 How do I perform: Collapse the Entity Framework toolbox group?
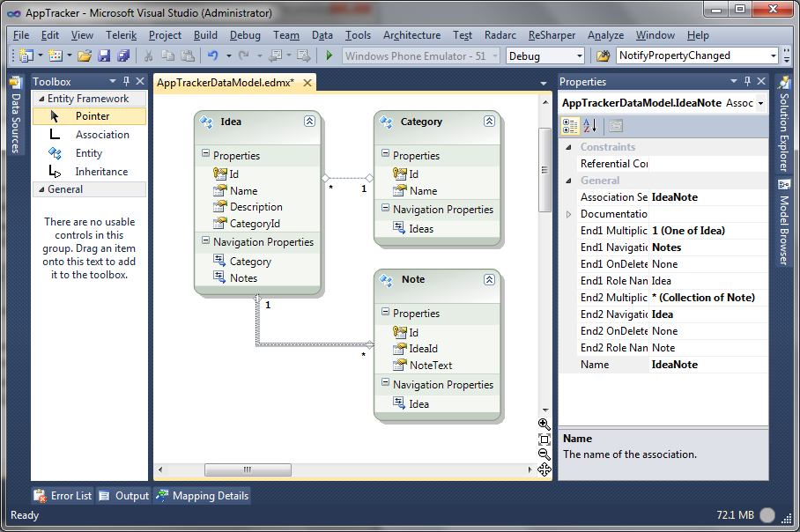tap(41, 99)
